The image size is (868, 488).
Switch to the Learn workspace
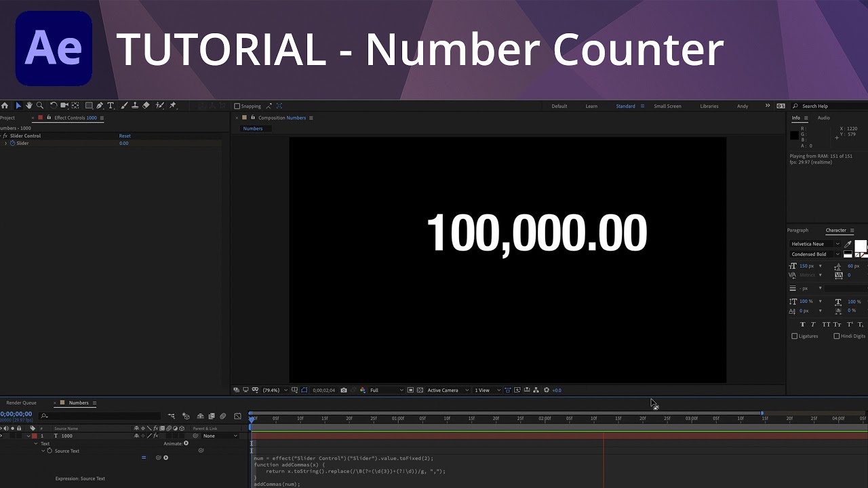click(591, 106)
